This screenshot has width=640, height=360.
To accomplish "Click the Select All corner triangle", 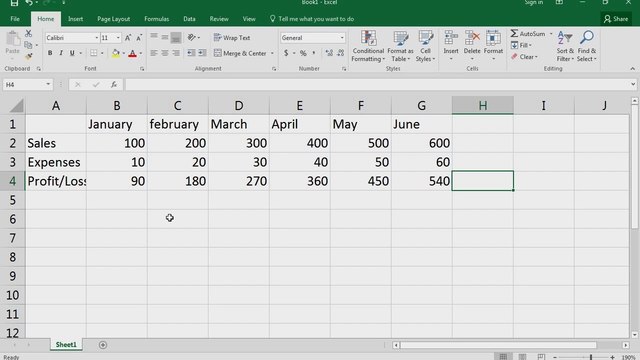I will [16, 106].
